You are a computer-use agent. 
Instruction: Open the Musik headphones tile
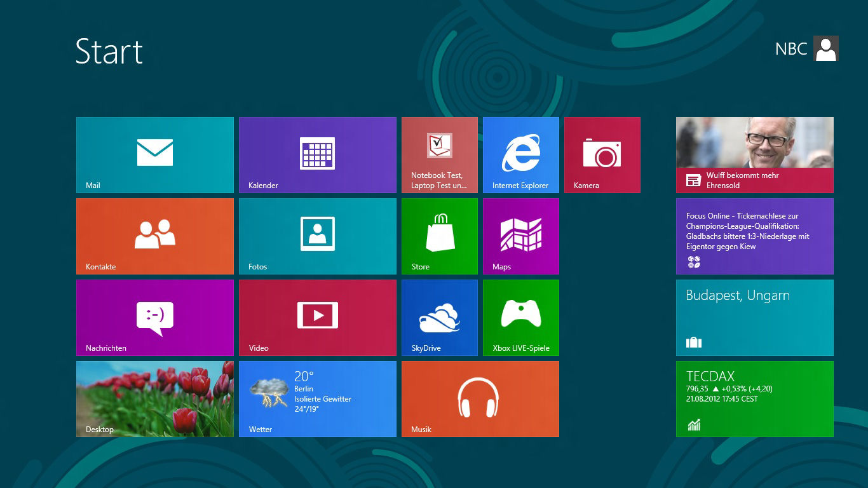point(480,398)
